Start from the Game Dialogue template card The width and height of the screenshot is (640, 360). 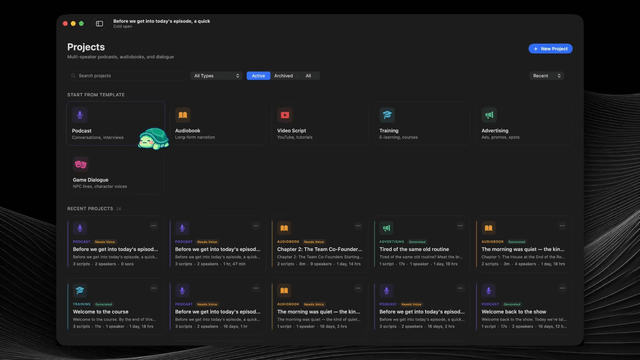(116, 172)
